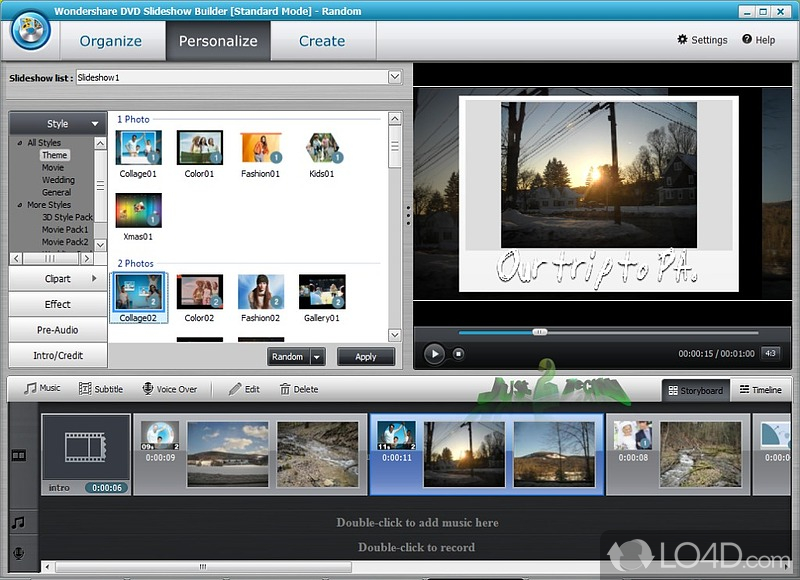
Task: Choose the Fashion02 style
Action: (x=261, y=292)
